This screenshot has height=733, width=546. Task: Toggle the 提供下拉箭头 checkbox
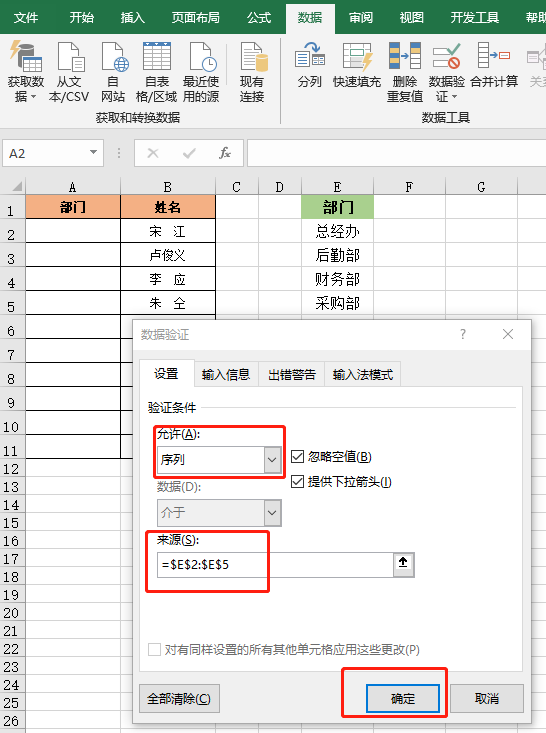click(x=297, y=482)
